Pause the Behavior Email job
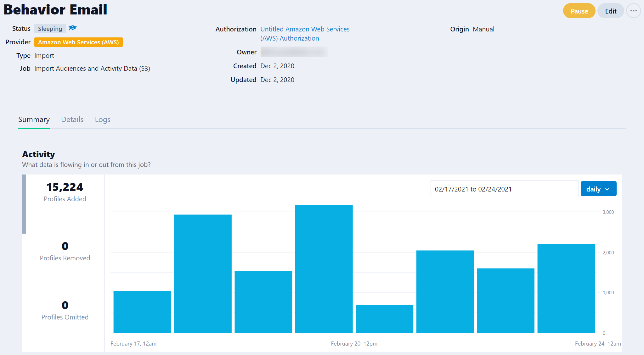Screen dimensions: 644x355 (579, 10)
